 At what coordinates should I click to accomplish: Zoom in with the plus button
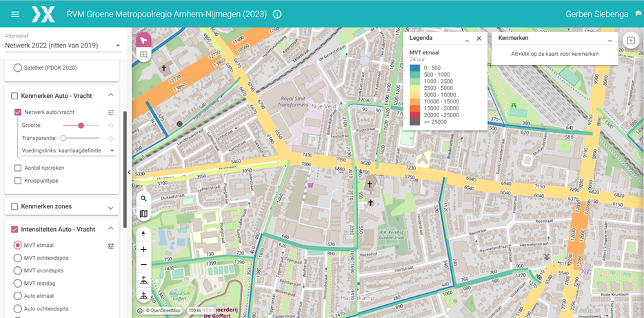(x=143, y=250)
